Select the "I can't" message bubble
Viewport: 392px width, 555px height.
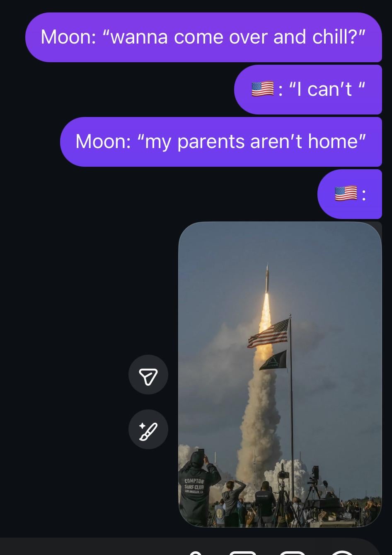tap(308, 90)
